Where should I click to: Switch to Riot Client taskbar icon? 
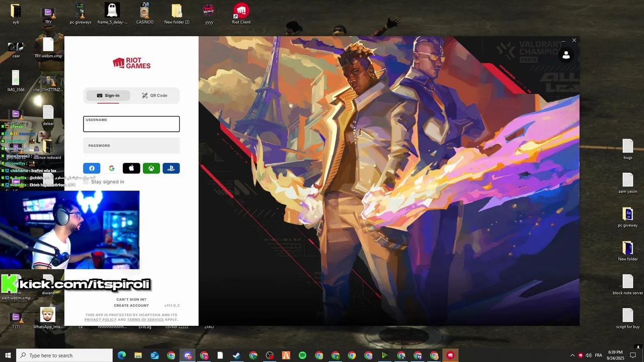tap(450, 355)
